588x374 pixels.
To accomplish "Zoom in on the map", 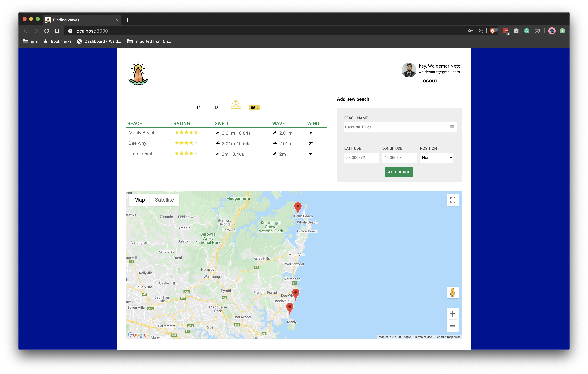I will coord(452,314).
